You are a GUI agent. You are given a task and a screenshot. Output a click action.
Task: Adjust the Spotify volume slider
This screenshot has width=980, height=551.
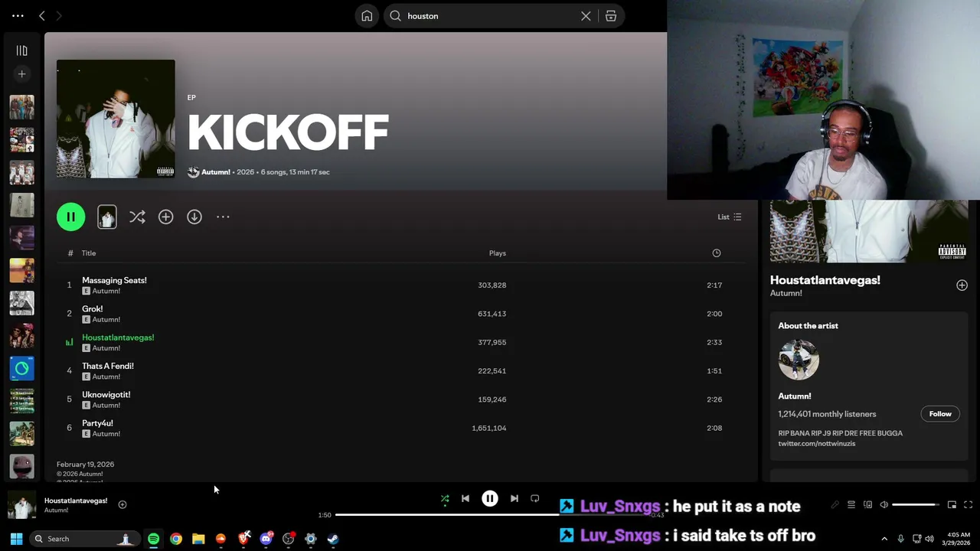tap(916, 504)
